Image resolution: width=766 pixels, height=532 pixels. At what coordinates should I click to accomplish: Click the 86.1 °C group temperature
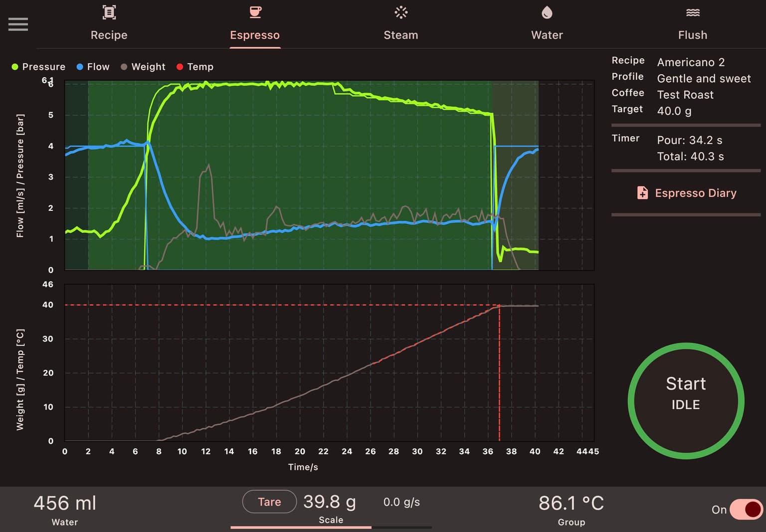(571, 503)
